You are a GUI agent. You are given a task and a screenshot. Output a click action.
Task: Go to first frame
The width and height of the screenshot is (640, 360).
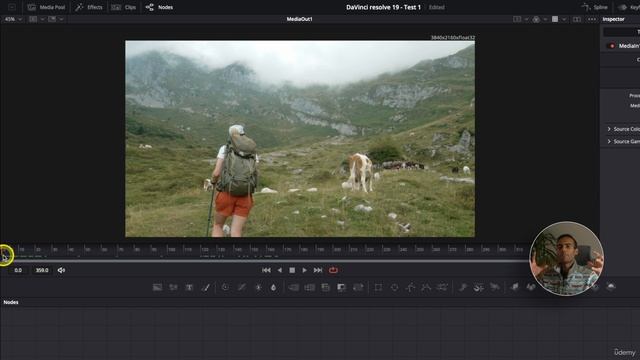[266, 270]
